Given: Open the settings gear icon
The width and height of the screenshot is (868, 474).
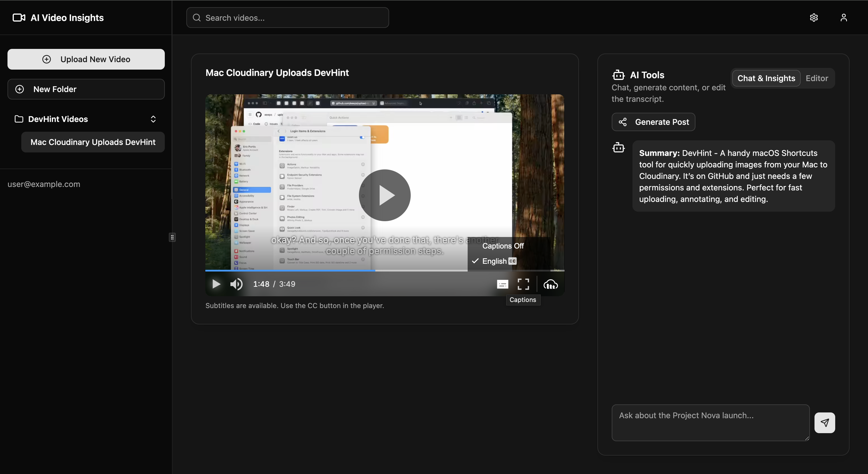Looking at the screenshot, I should pos(814,18).
